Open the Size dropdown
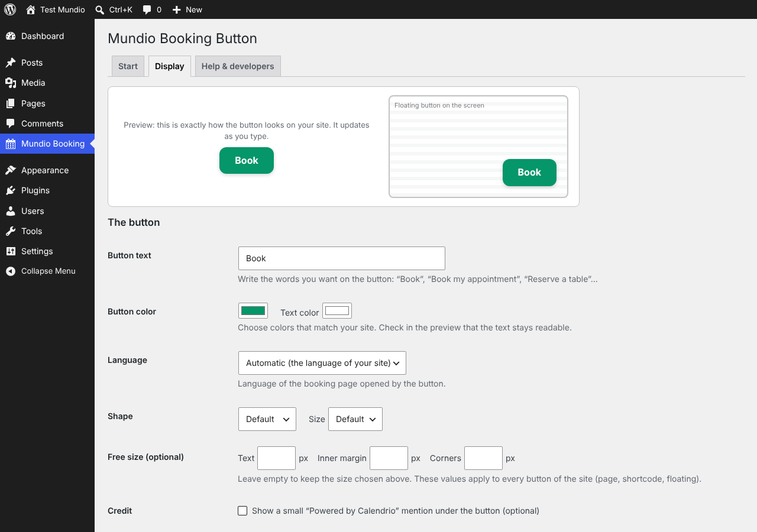Screen dimensions: 757x532 click(x=355, y=419)
